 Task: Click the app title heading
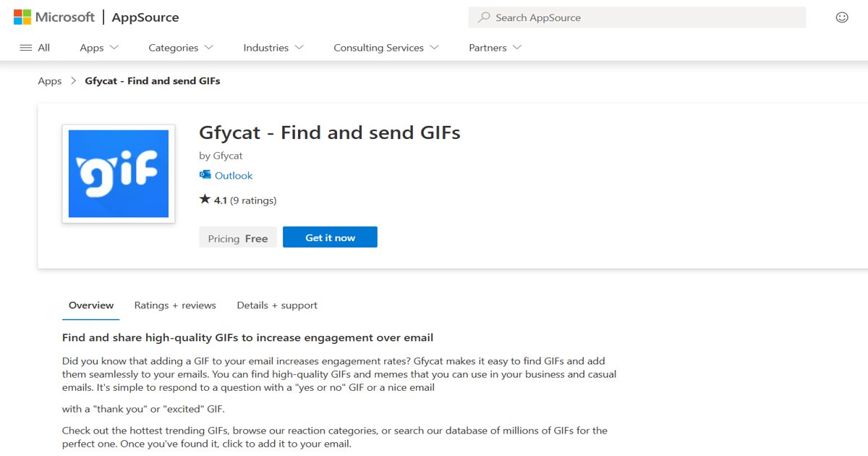click(330, 132)
